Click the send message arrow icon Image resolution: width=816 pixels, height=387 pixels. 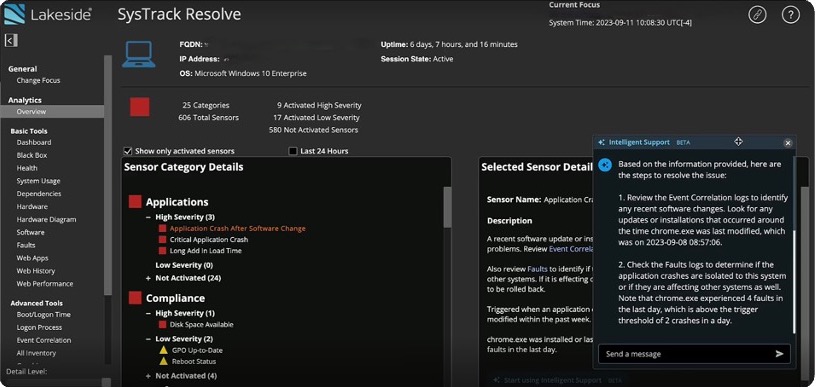[x=779, y=354]
